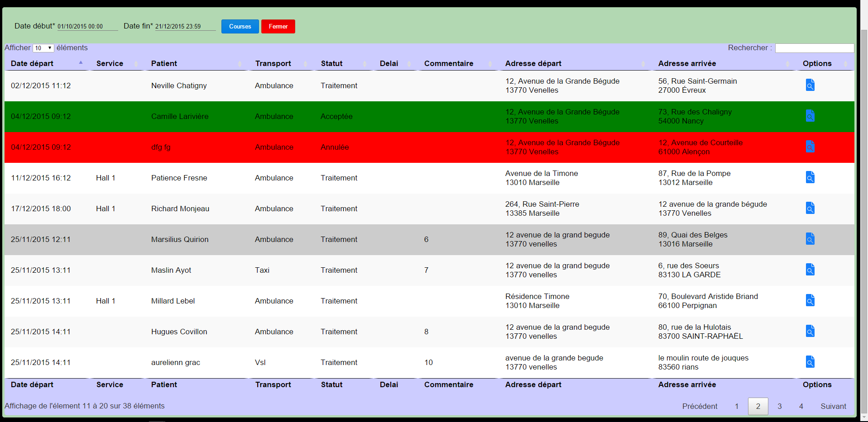Open the Afficher elements count dropdown

coord(43,48)
